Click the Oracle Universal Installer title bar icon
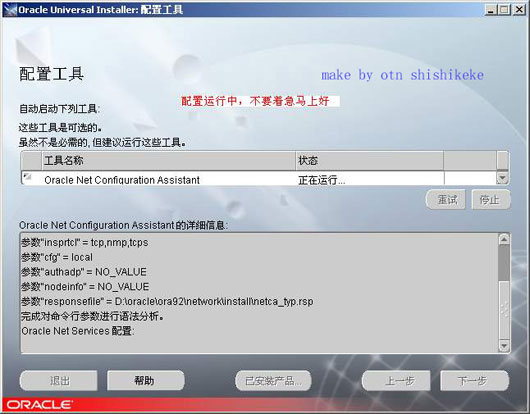 10,9
